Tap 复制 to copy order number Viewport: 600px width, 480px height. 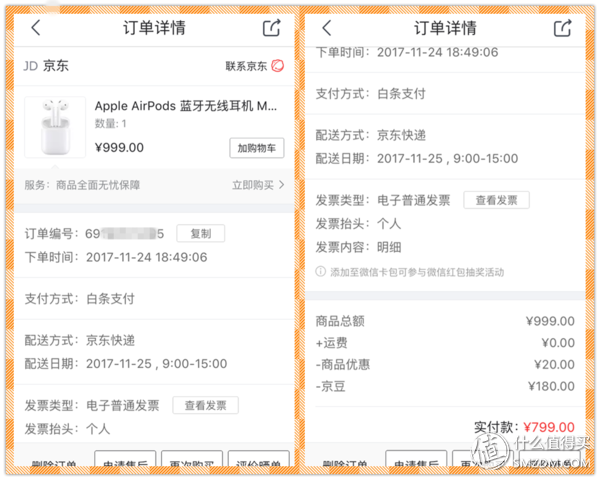201,233
